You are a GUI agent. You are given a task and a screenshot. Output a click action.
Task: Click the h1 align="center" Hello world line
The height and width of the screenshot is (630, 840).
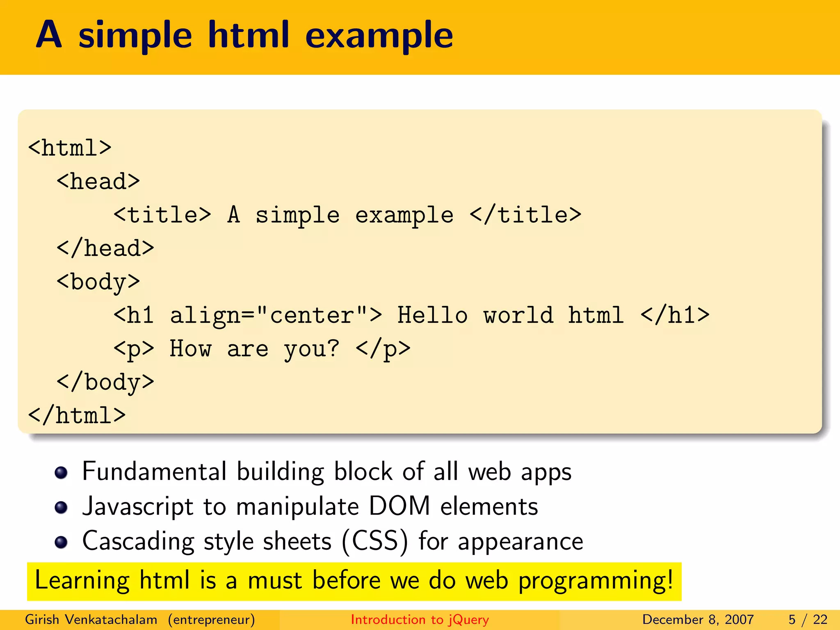[411, 315]
